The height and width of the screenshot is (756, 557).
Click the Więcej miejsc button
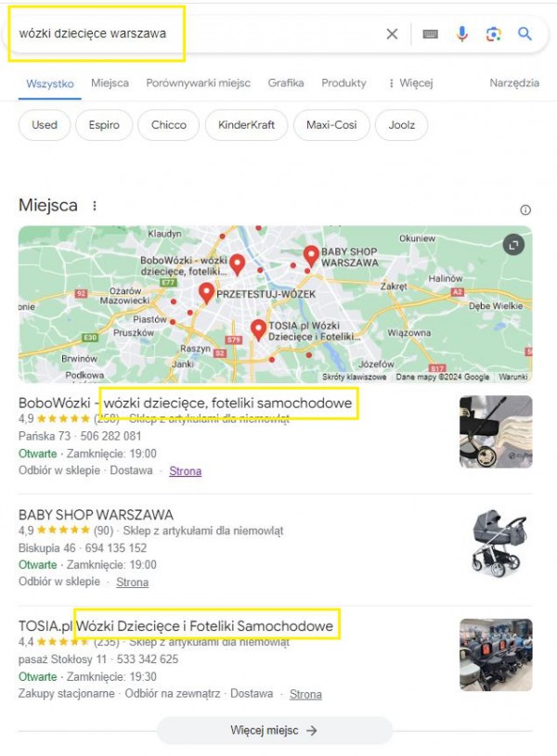pos(274,730)
